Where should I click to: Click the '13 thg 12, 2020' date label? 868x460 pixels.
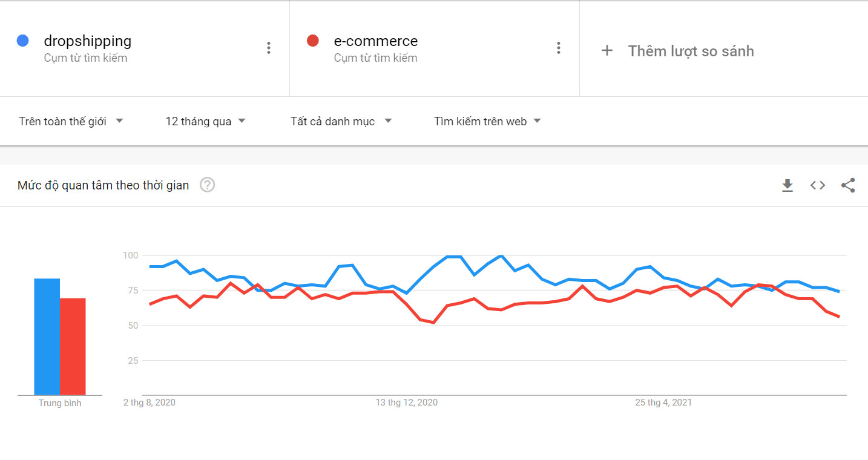tap(407, 402)
